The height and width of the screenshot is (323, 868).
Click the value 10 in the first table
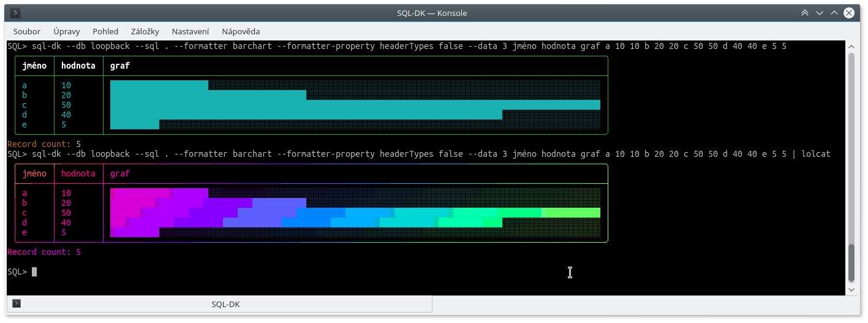click(66, 85)
